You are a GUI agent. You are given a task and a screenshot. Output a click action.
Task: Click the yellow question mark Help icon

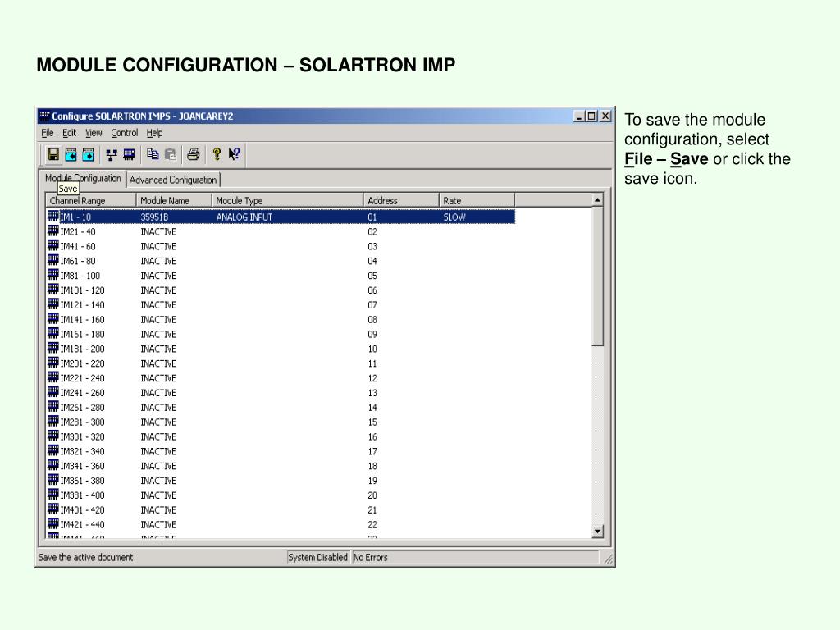(x=217, y=154)
